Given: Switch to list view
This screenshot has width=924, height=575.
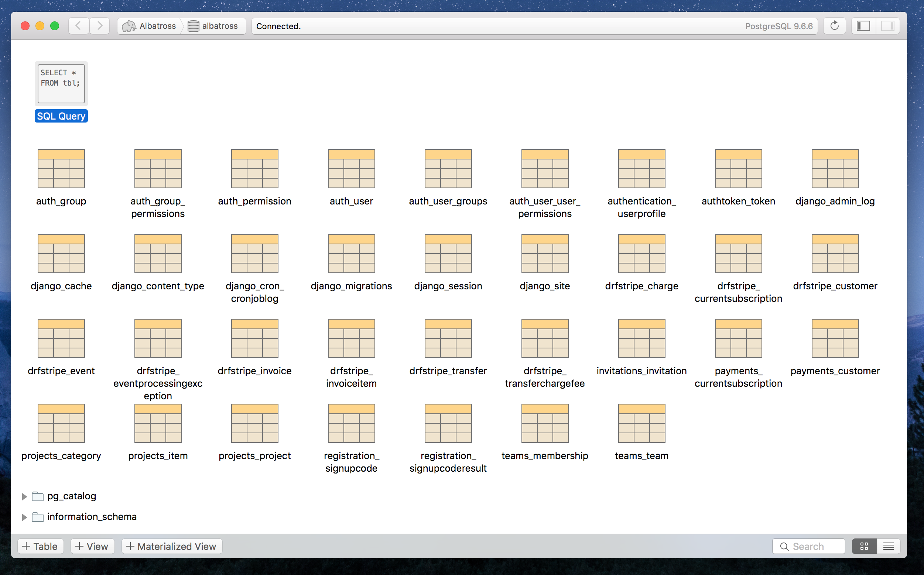Looking at the screenshot, I should [888, 546].
